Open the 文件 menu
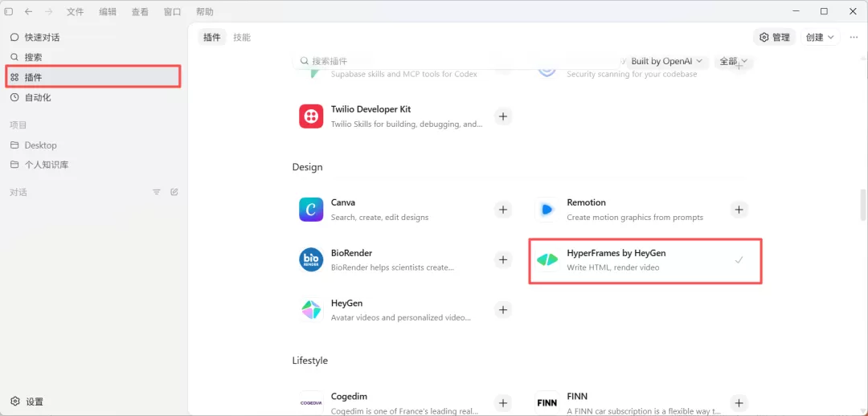 (x=75, y=11)
